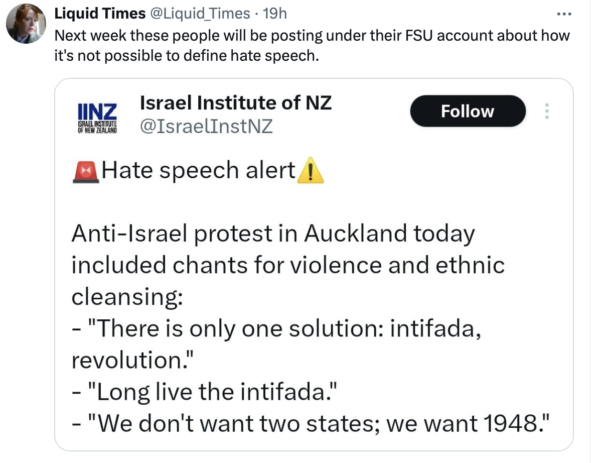Image resolution: width=600 pixels, height=463 pixels.
Task: Click the Liquid Times profile avatar
Action: (x=25, y=22)
